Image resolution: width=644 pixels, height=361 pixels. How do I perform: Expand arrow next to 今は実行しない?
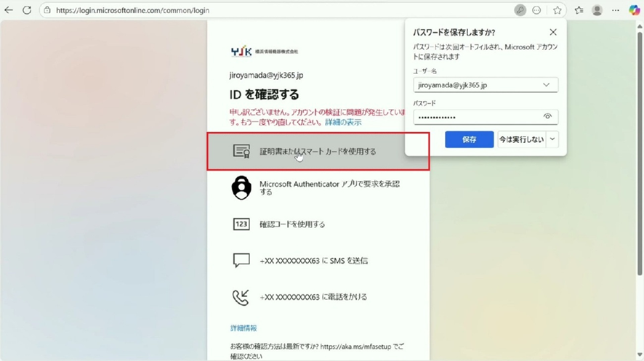(x=553, y=139)
